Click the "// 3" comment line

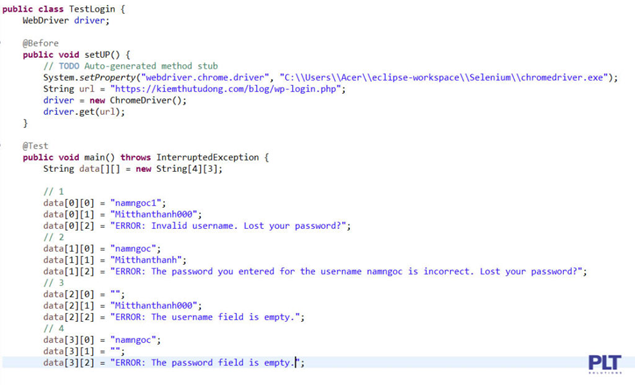53,283
